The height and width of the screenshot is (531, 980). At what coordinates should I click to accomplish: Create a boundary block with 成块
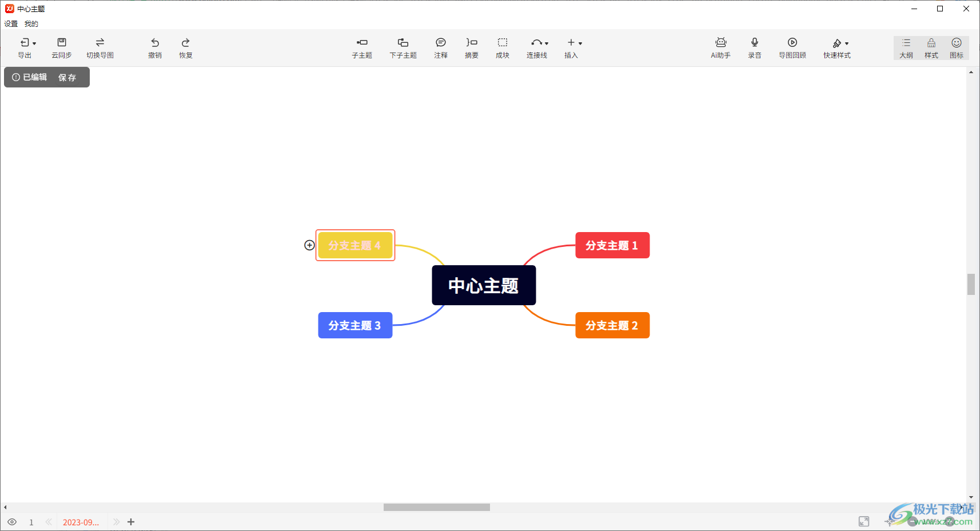503,48
